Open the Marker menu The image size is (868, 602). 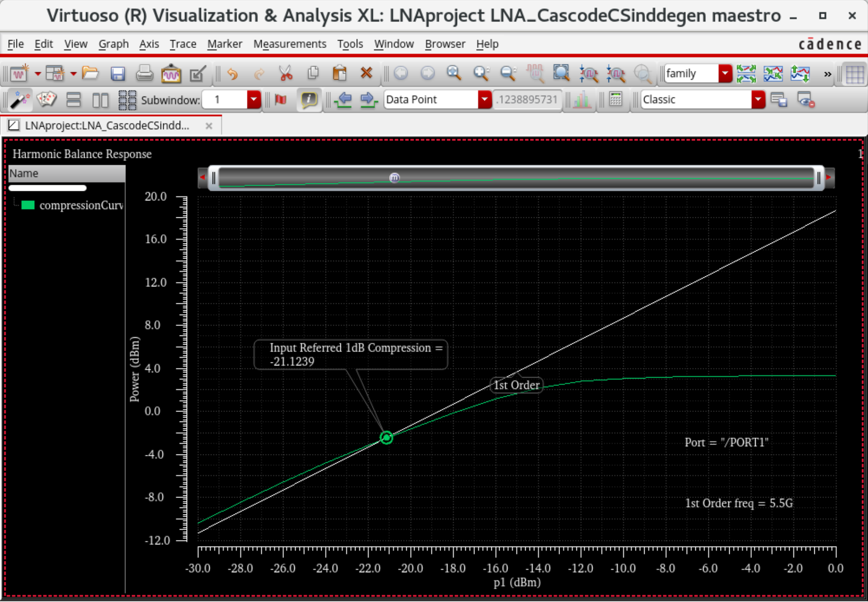point(225,44)
